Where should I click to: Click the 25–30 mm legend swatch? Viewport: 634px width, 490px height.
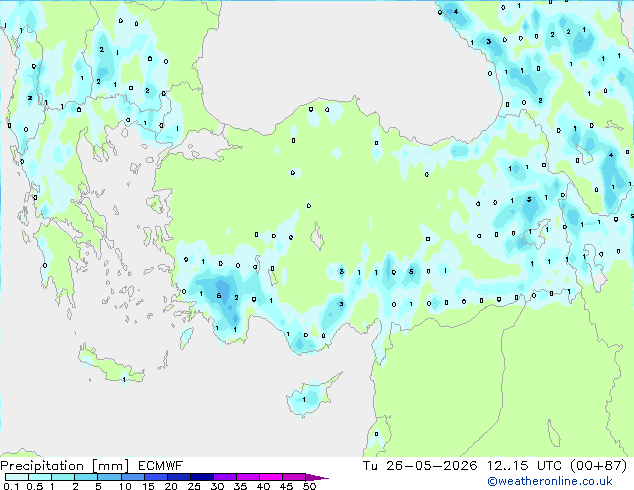pos(202,477)
